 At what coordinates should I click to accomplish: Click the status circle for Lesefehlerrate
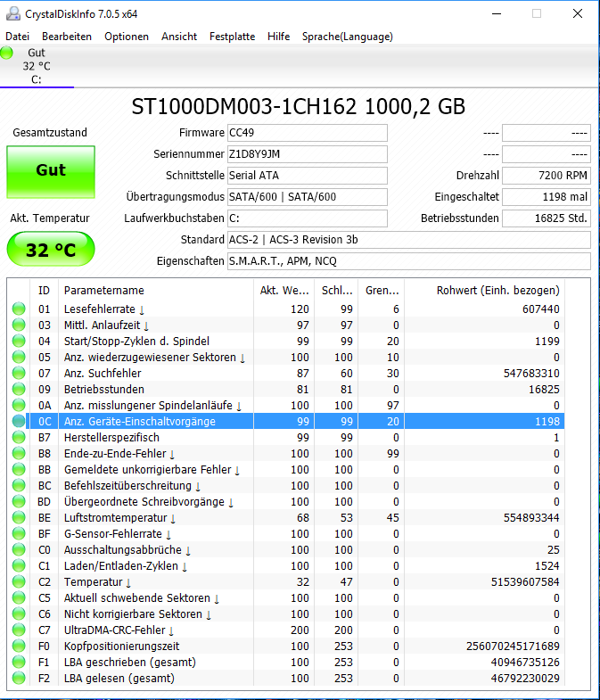[19, 309]
